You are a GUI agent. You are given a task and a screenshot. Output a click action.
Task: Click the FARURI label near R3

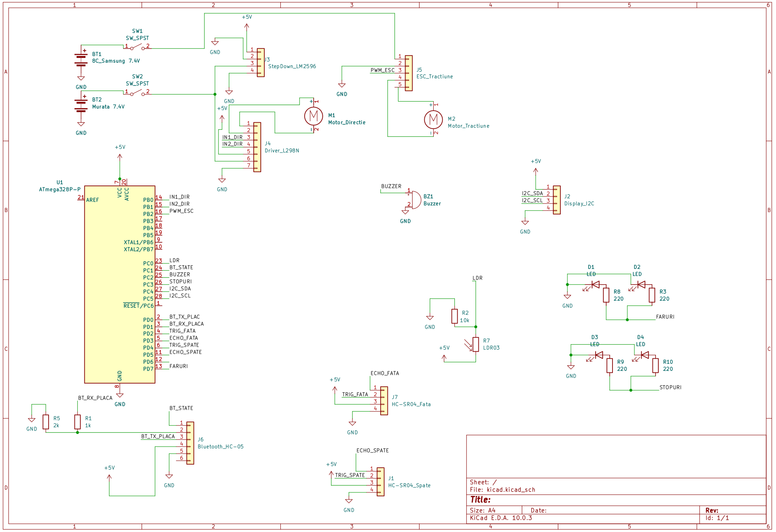pyautogui.click(x=665, y=317)
